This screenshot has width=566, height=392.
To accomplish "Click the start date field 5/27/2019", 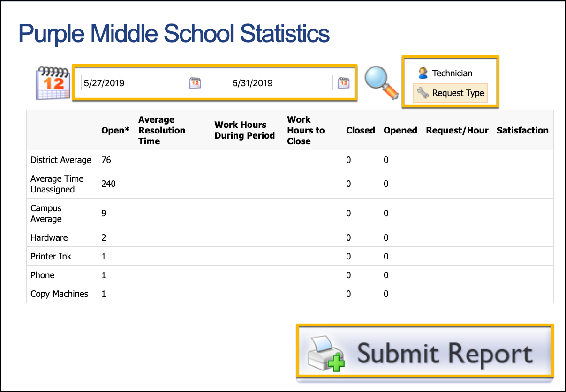I will pyautogui.click(x=133, y=83).
